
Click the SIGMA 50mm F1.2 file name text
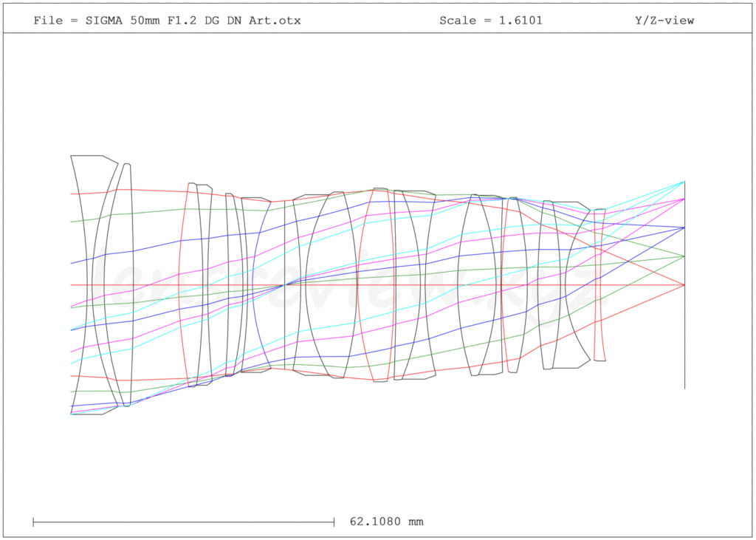point(167,20)
